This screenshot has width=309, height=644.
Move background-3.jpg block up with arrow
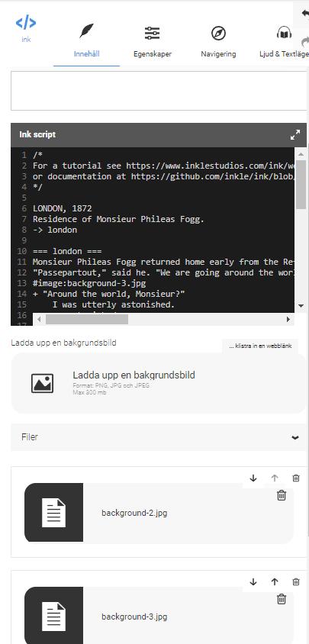[275, 581]
